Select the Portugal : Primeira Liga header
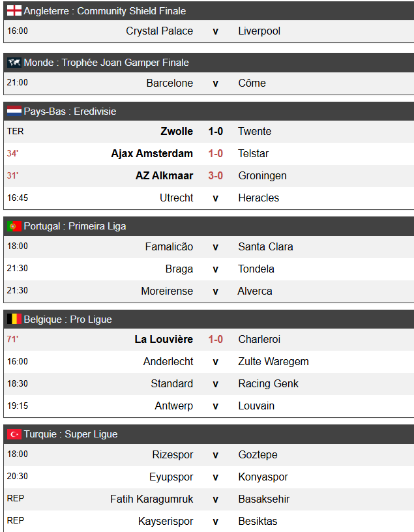The width and height of the screenshot is (414, 532). (75, 226)
